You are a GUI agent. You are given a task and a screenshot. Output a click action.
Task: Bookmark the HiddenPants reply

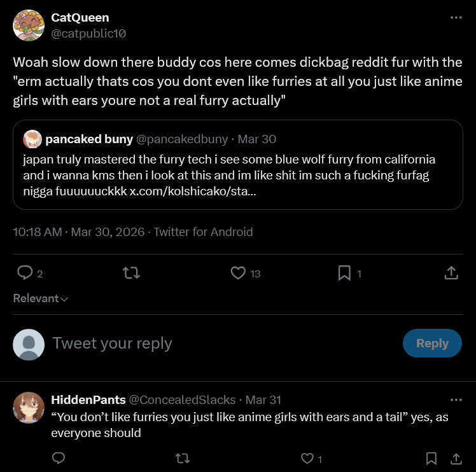pyautogui.click(x=431, y=458)
